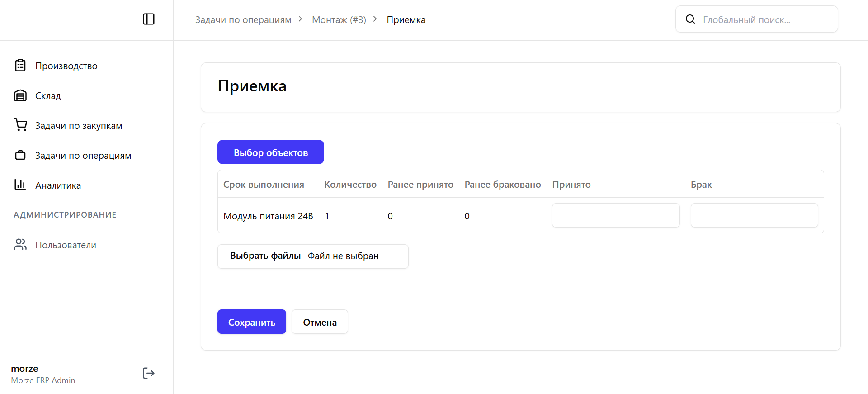Click the Количество column header
868x394 pixels.
tap(350, 185)
